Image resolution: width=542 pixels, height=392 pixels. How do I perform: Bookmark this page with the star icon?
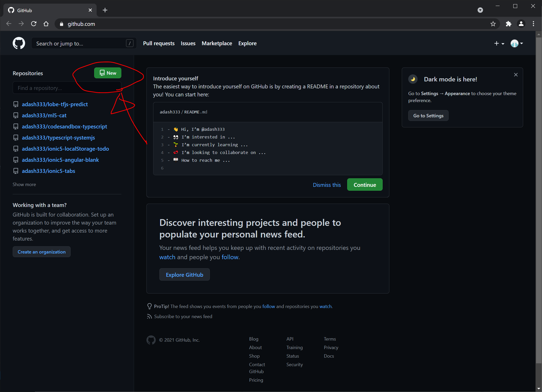[x=493, y=24]
